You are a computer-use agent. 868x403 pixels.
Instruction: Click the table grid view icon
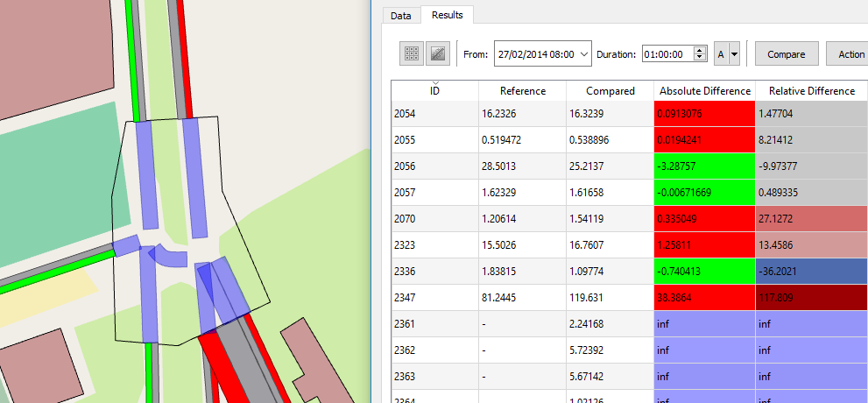(410, 53)
